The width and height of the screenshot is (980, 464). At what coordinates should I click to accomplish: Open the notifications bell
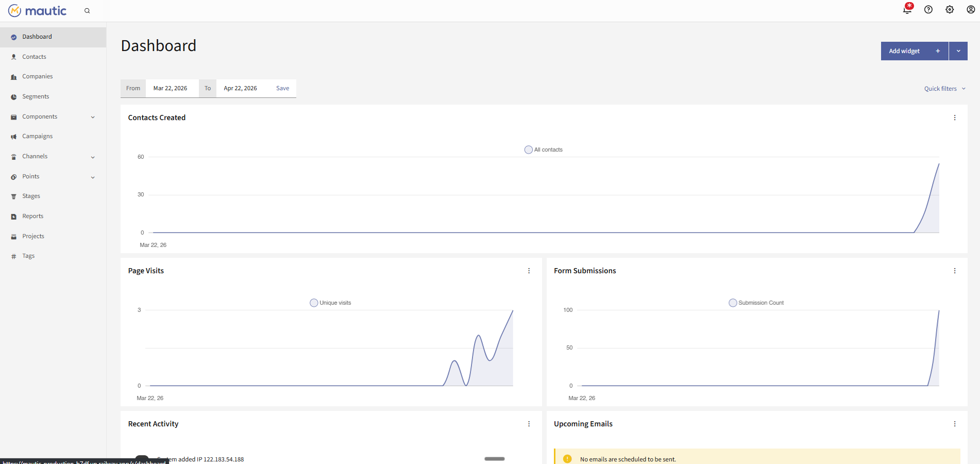click(907, 10)
